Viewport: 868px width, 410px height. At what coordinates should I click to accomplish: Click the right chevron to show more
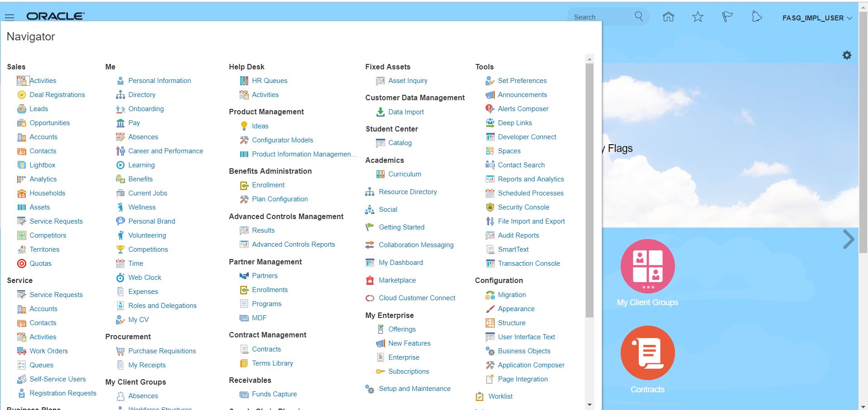point(848,239)
